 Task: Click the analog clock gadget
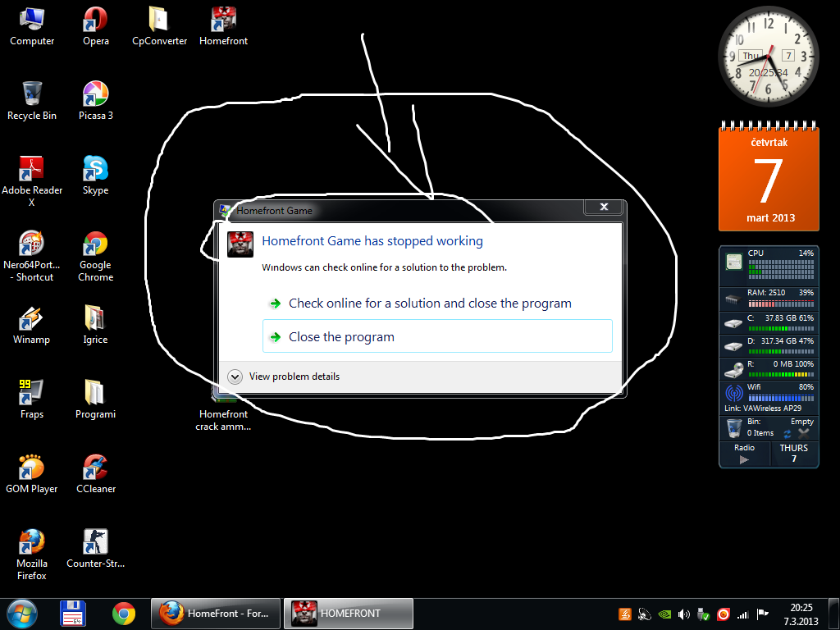click(768, 57)
